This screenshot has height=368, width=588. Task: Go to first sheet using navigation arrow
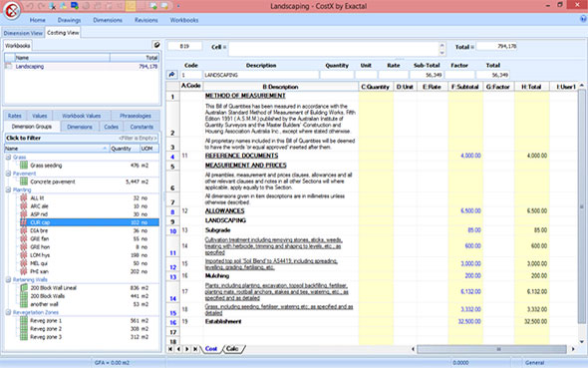click(x=170, y=349)
